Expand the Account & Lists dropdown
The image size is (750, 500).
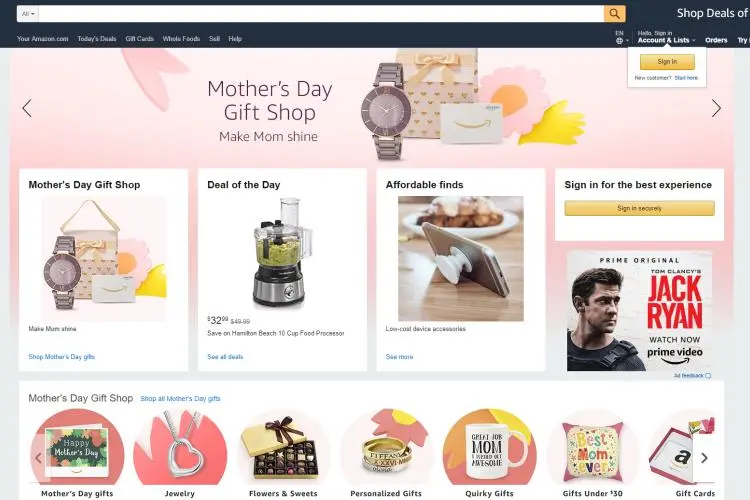(666, 40)
